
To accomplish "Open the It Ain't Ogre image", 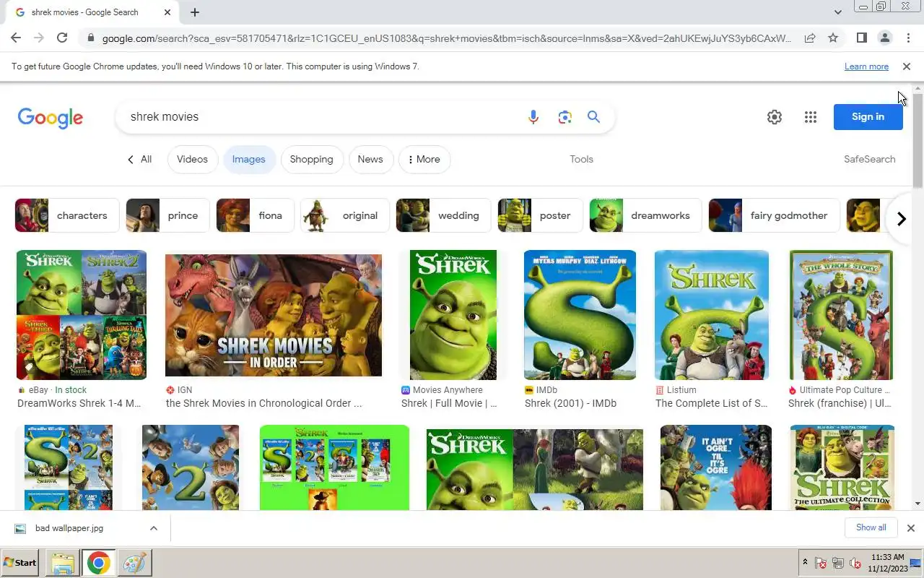I will [x=716, y=467].
